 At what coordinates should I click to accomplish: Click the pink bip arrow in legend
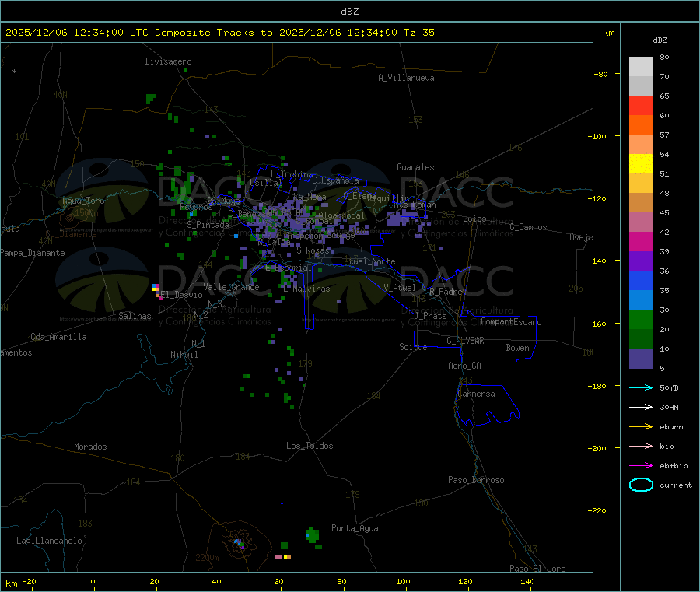641,446
